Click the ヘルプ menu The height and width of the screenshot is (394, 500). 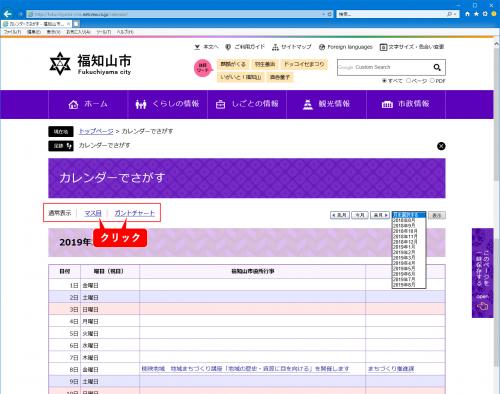tap(125, 32)
